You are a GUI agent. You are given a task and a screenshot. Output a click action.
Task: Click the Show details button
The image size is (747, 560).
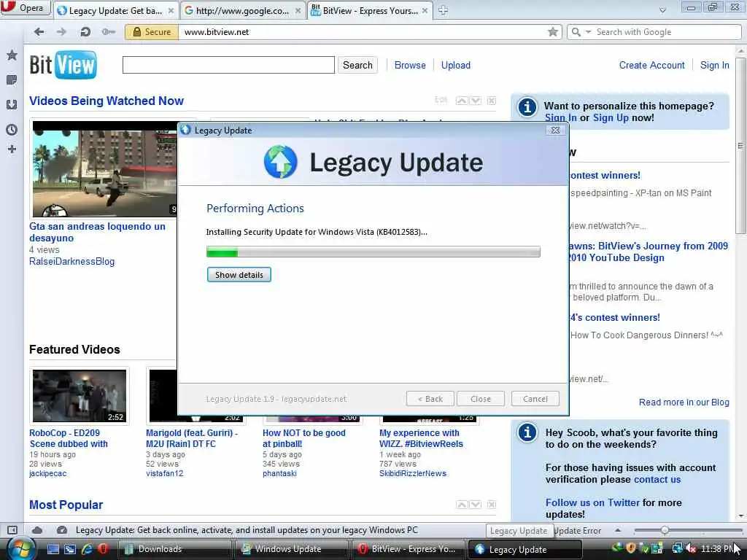coord(239,275)
